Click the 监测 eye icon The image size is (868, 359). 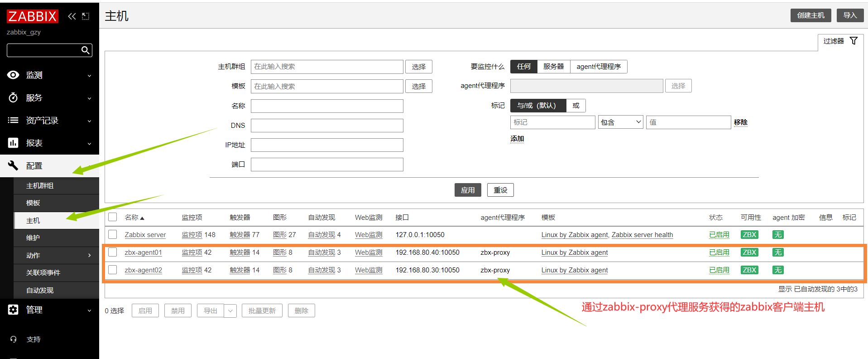13,75
